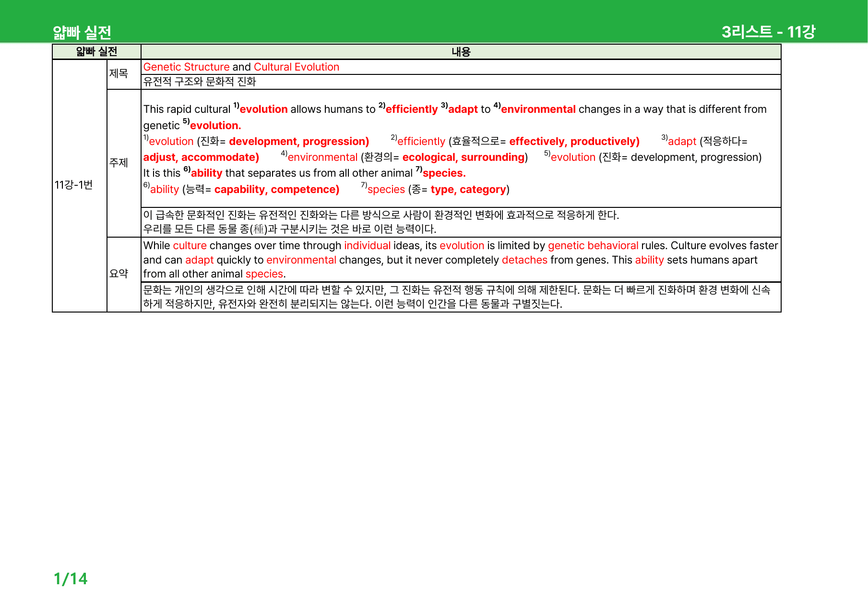Viewport: 868px width, 614px height.
Task: Click the synonyms 'ecological, surrounding'
Action: (464, 157)
